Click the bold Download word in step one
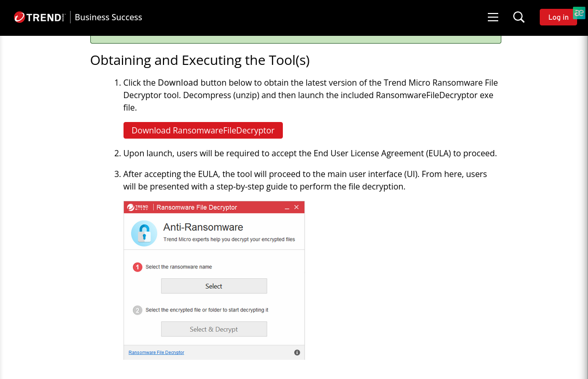Viewport: 588px width, 379px height. (178, 83)
